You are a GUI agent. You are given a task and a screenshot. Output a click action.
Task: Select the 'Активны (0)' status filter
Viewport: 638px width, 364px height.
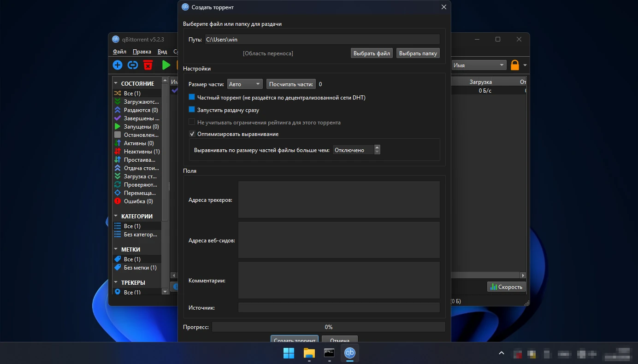click(x=137, y=143)
